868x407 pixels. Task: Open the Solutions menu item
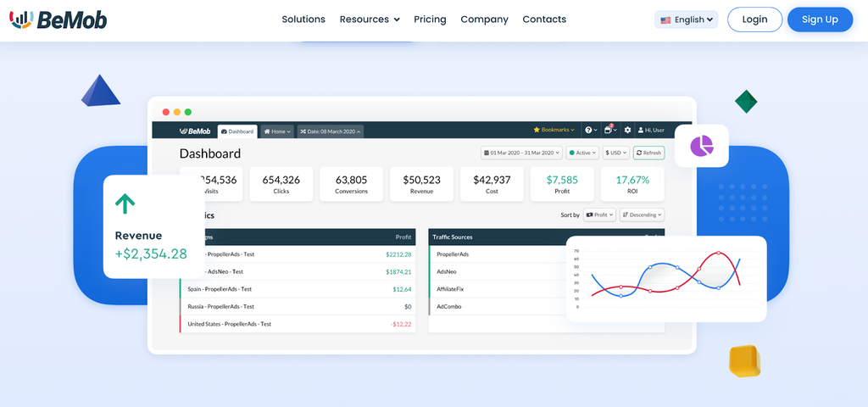pyautogui.click(x=303, y=20)
